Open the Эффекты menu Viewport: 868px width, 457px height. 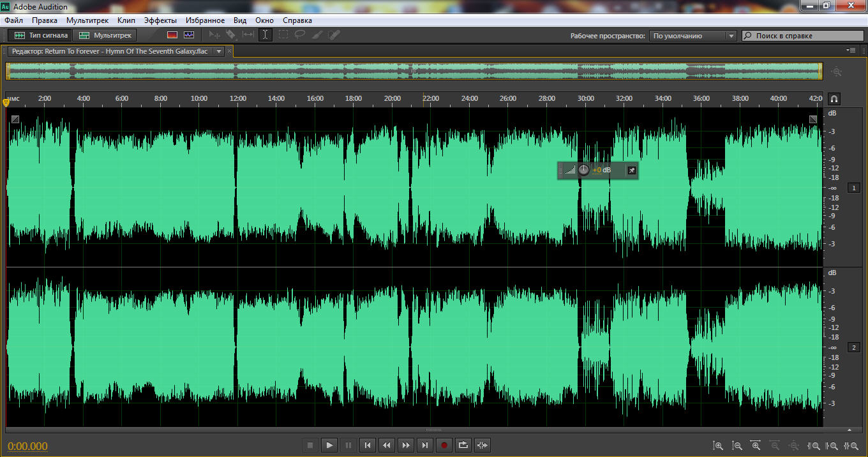pyautogui.click(x=160, y=20)
